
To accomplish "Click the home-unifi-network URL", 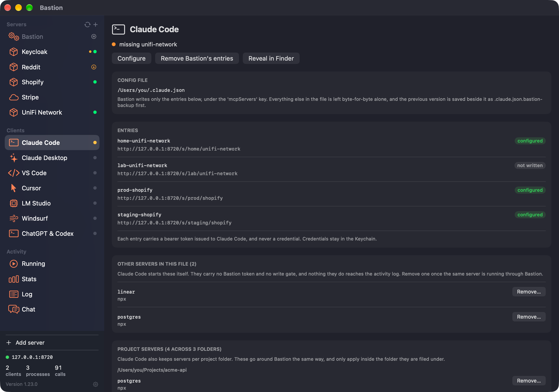I will 179,149.
